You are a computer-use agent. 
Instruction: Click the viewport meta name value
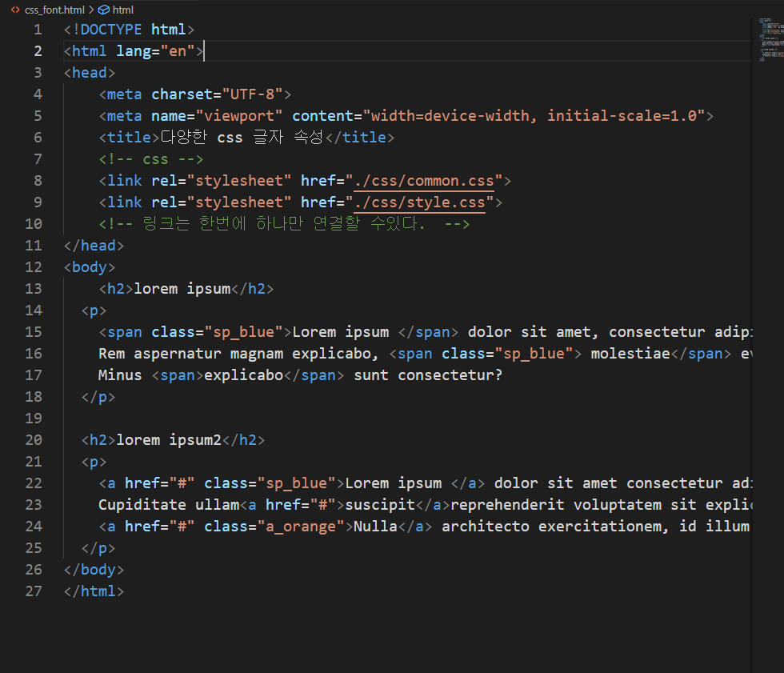pos(239,115)
